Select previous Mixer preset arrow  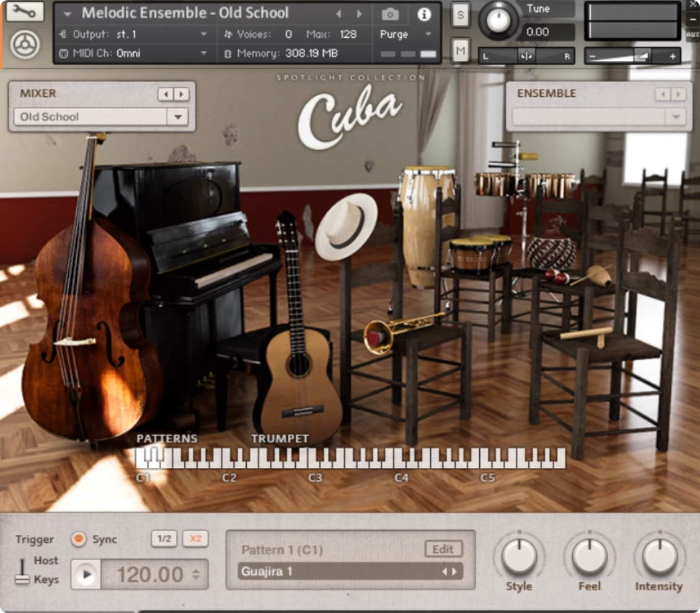[x=166, y=94]
